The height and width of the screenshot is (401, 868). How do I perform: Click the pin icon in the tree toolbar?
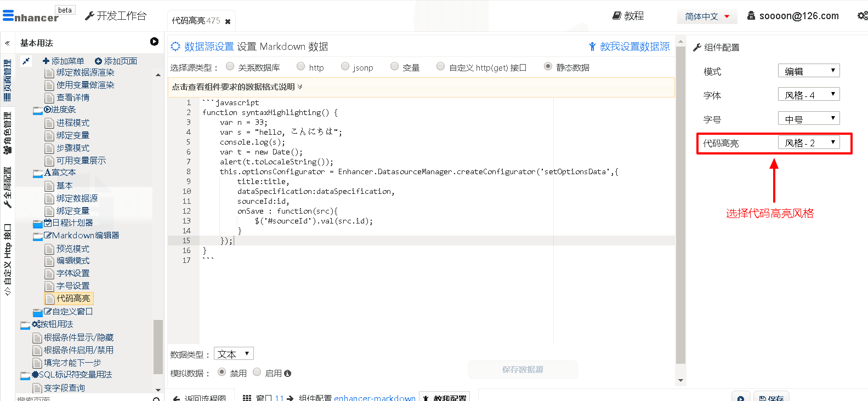[26, 61]
